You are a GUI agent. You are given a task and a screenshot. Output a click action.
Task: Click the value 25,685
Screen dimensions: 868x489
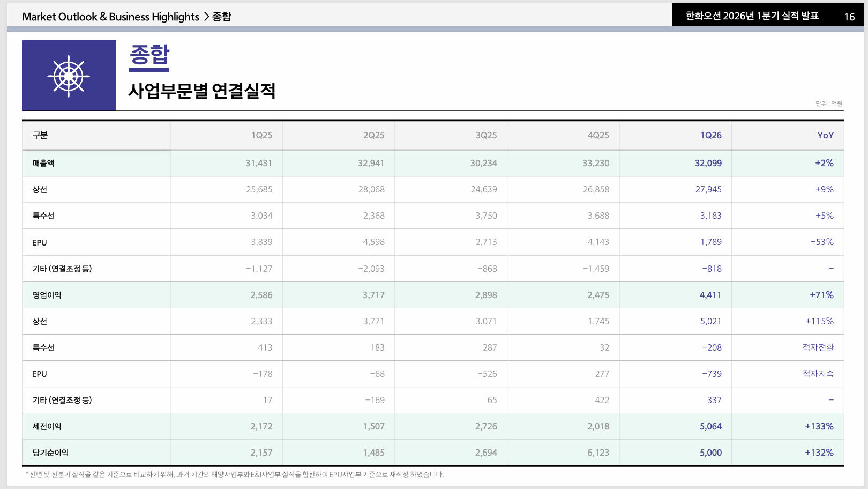click(259, 189)
